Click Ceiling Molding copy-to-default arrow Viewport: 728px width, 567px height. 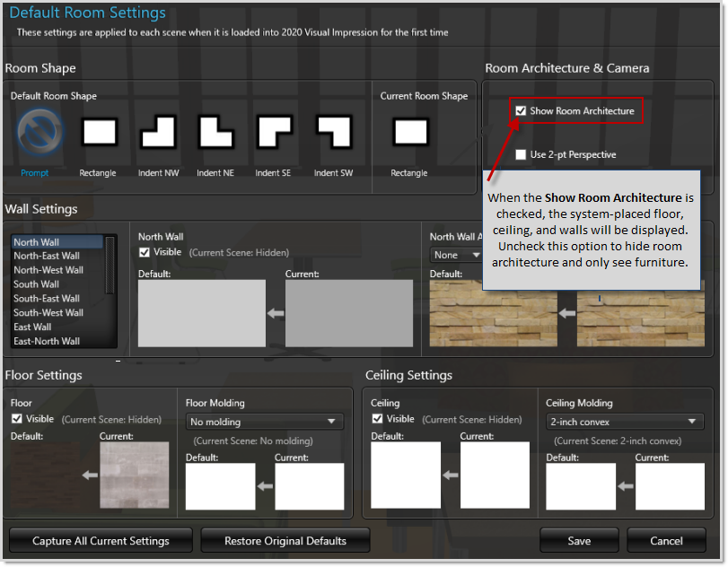click(626, 486)
